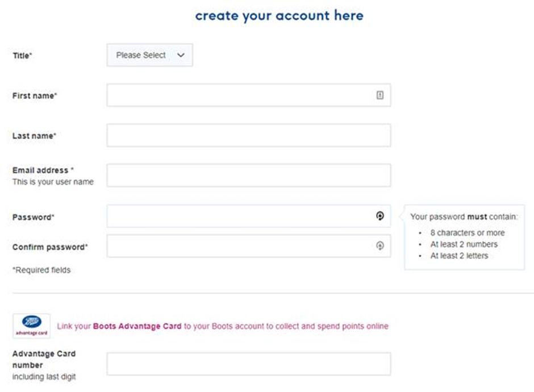
Task: Click the 'create your account here' heading
Action: 279,16
